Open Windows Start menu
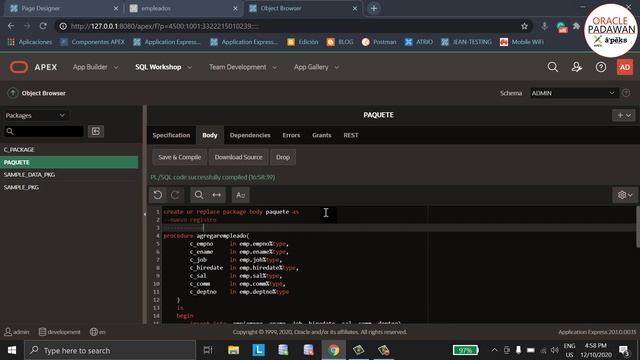The height and width of the screenshot is (360, 640). coord(12,350)
